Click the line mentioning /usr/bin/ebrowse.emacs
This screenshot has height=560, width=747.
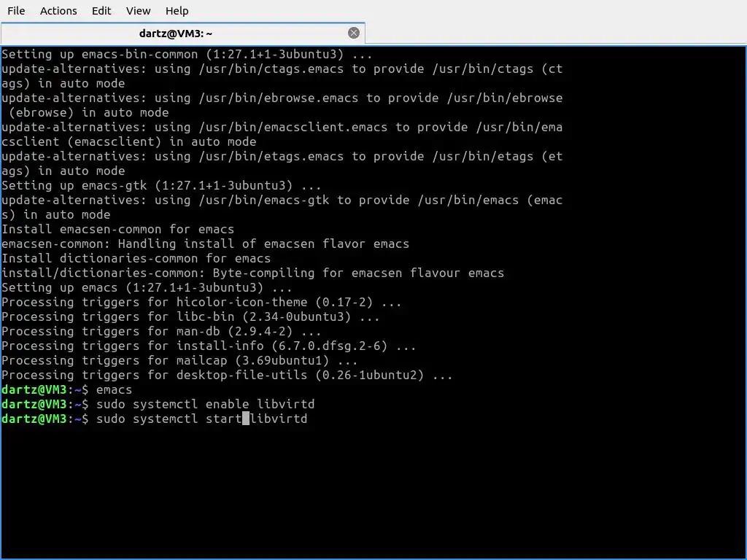[x=282, y=98]
